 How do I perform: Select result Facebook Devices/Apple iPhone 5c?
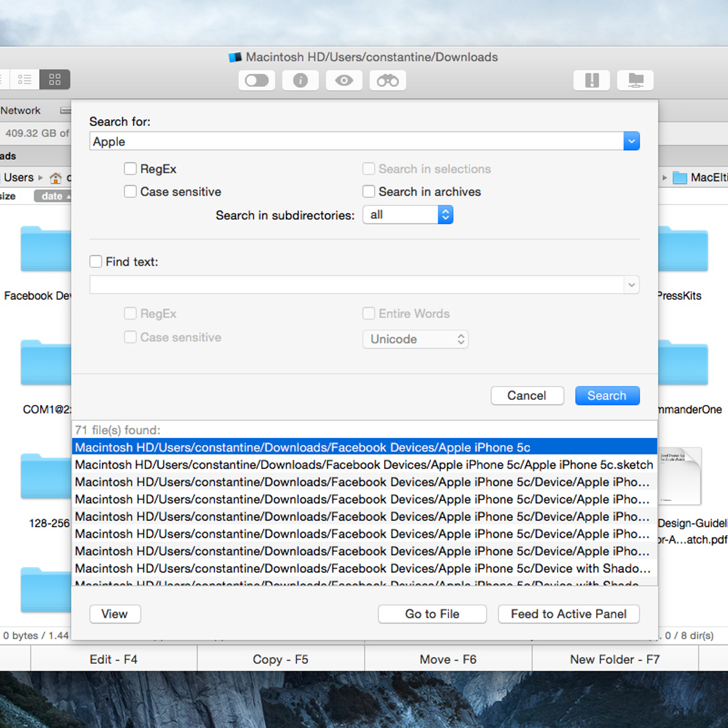pos(364,447)
